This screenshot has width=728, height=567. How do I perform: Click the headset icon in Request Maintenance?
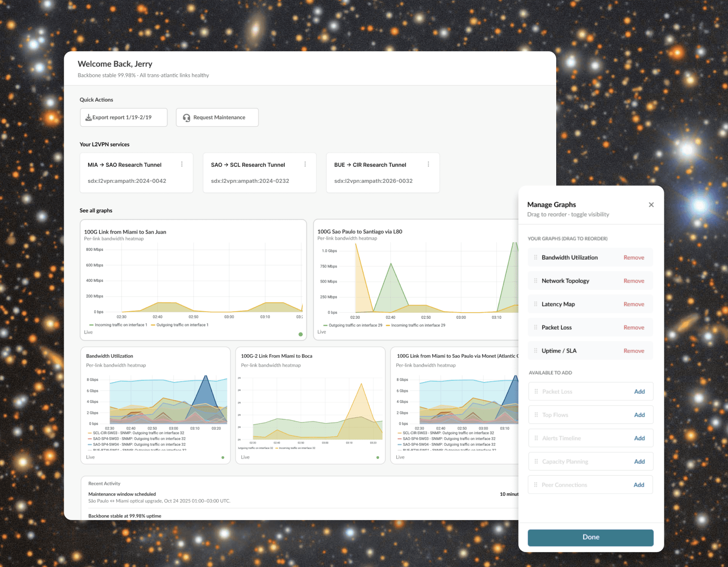point(187,118)
